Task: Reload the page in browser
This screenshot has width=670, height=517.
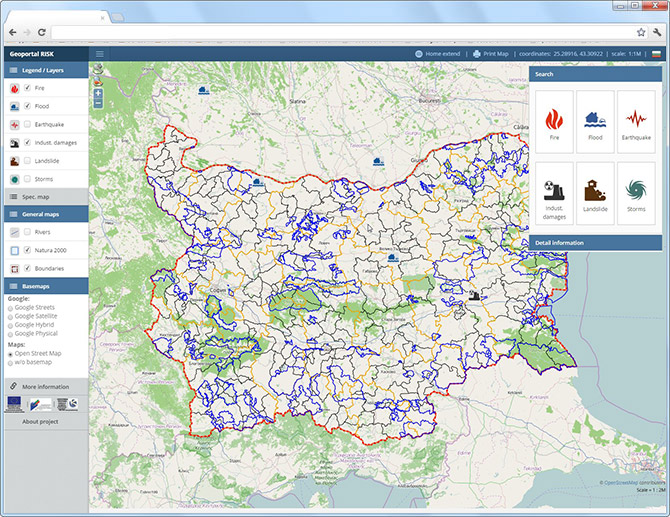Action: [x=41, y=32]
